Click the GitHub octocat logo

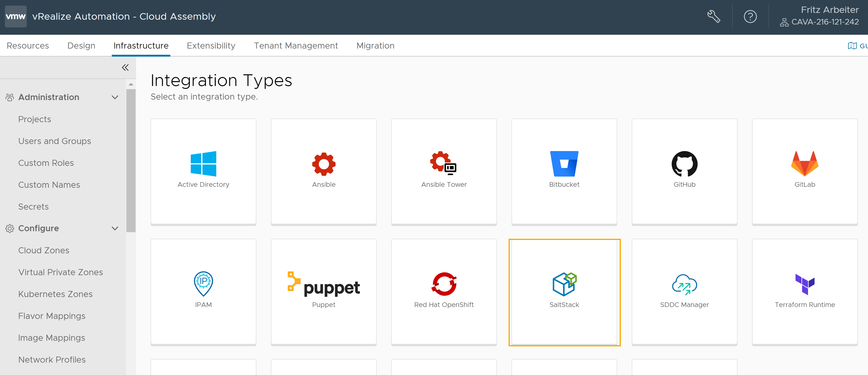coord(685,164)
